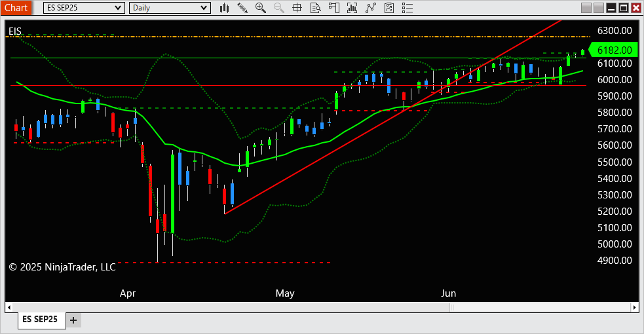Viewport: 644px width, 334px height.
Task: Open the bar type candlestick icon
Action: tap(224, 8)
